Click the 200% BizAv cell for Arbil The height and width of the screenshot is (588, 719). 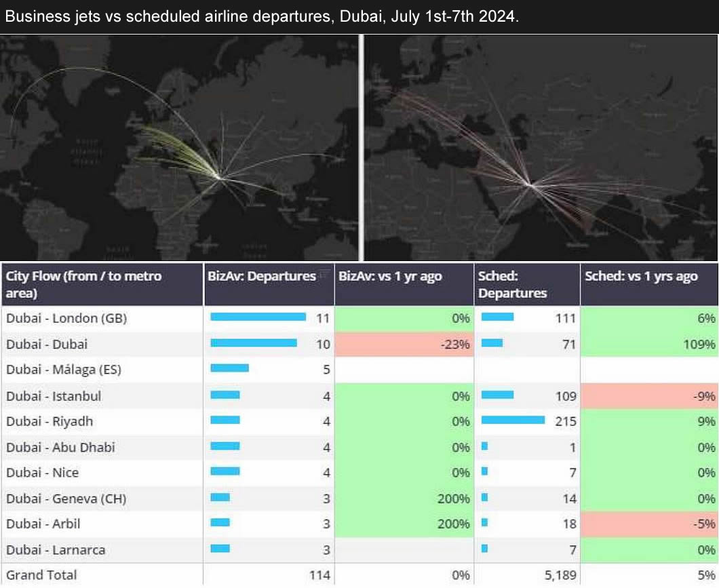(x=404, y=524)
